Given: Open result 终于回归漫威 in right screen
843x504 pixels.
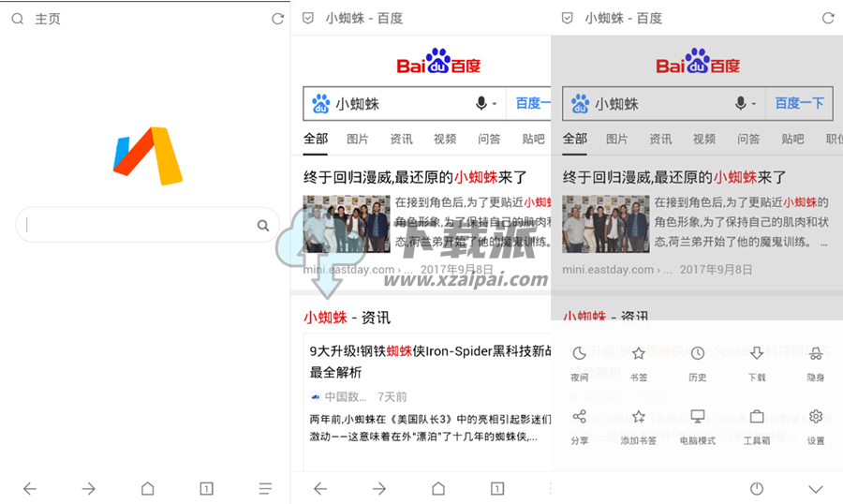Looking at the screenshot, I should [674, 177].
